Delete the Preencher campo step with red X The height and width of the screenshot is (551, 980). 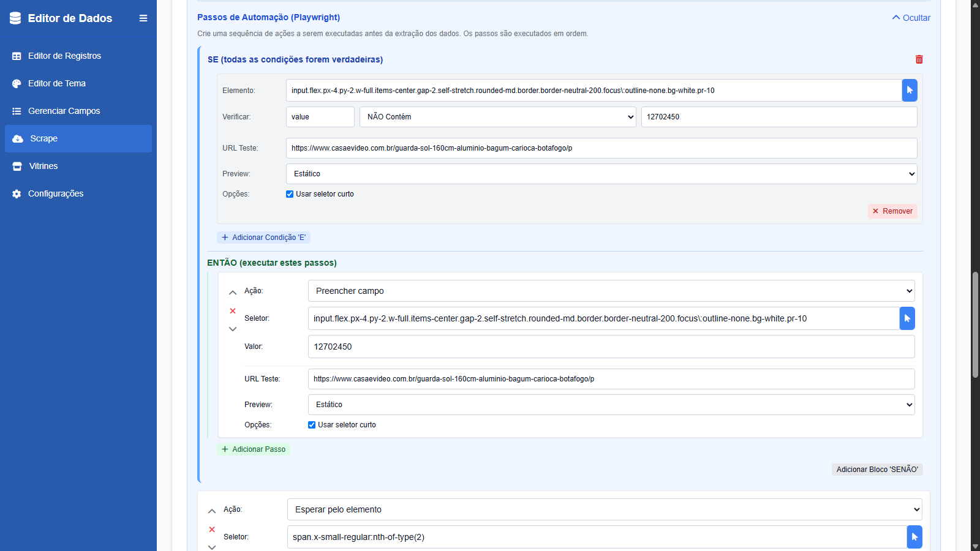point(233,311)
